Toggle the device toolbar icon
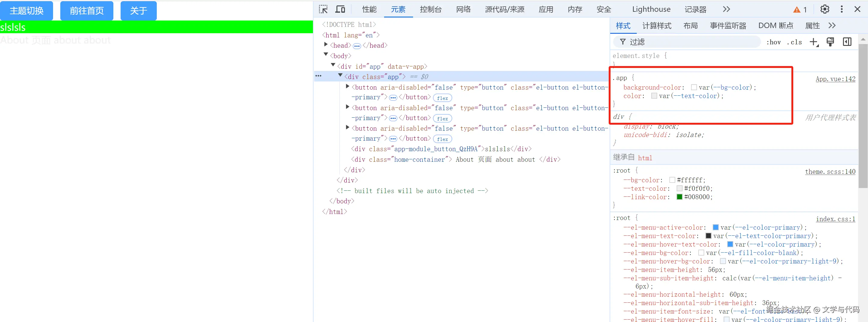This screenshot has height=322, width=868. pyautogui.click(x=340, y=9)
